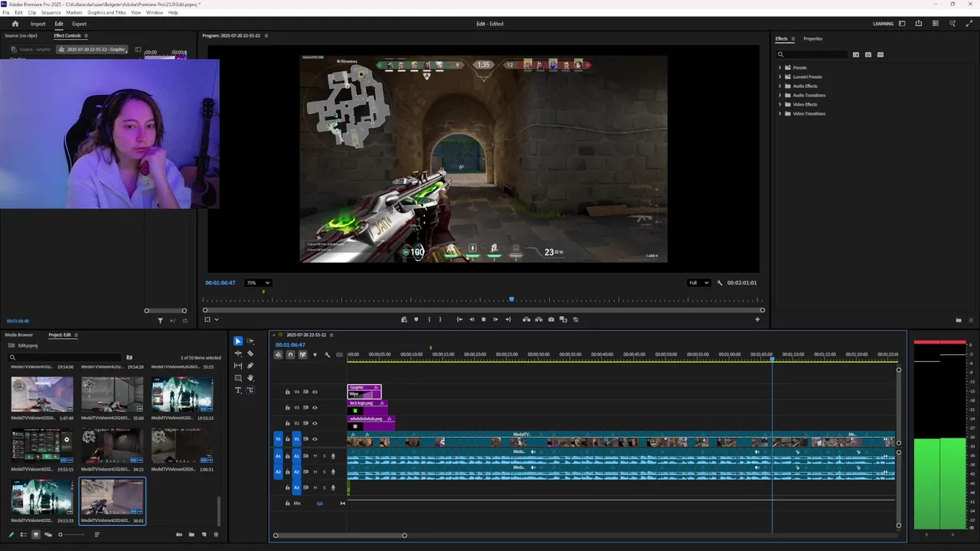Toggle V3 track visibility eye
980x551 pixels.
314,407
